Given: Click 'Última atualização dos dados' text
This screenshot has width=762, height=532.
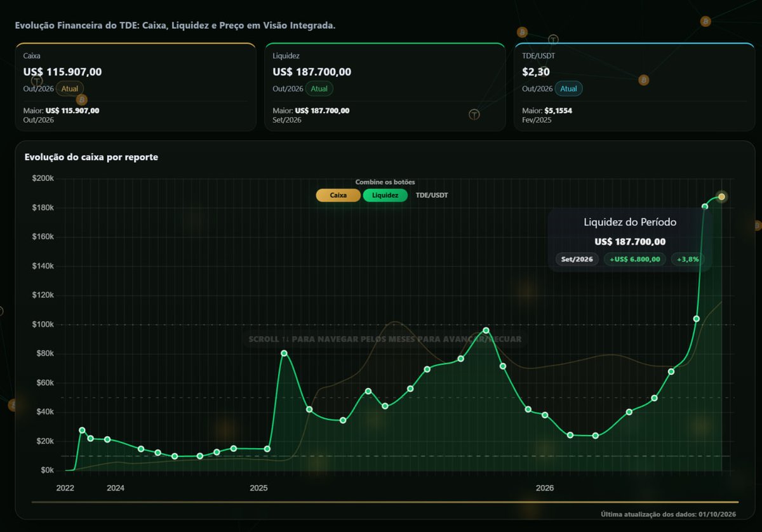Looking at the screenshot, I should click(x=668, y=514).
